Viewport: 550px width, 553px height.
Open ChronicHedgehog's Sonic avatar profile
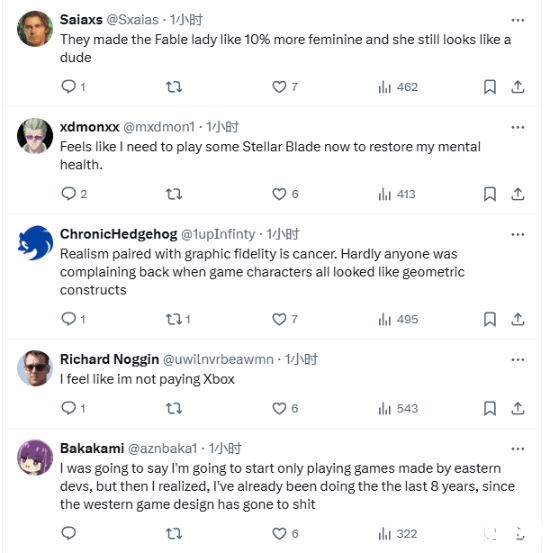[x=35, y=243]
